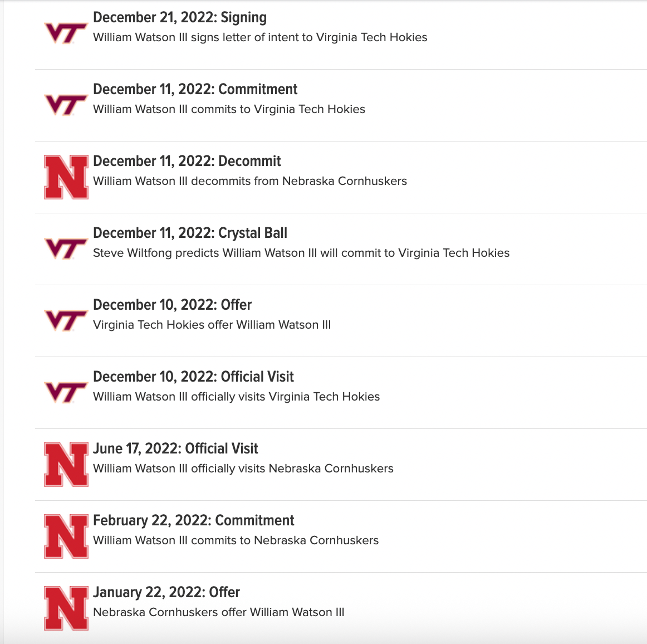The height and width of the screenshot is (644, 647).
Task: Click the VT logo beside the Crystal Ball entry
Action: point(66,248)
